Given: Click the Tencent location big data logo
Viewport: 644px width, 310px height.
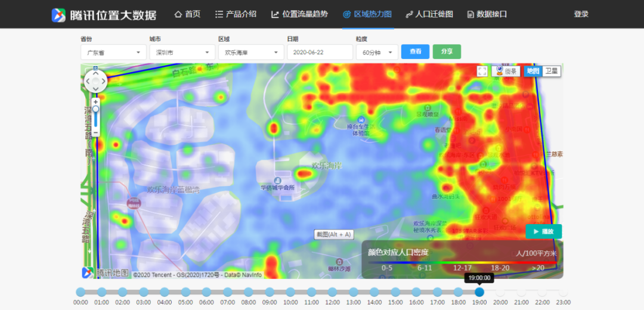Looking at the screenshot, I should tap(104, 14).
